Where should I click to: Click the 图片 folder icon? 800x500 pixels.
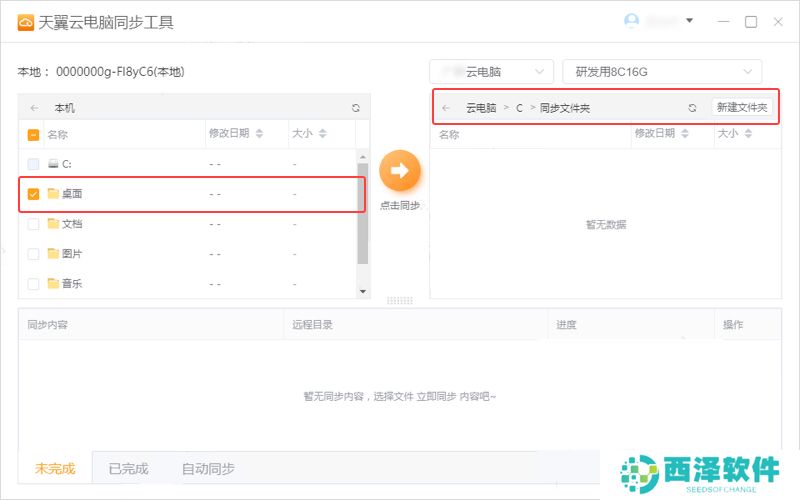click(x=53, y=253)
